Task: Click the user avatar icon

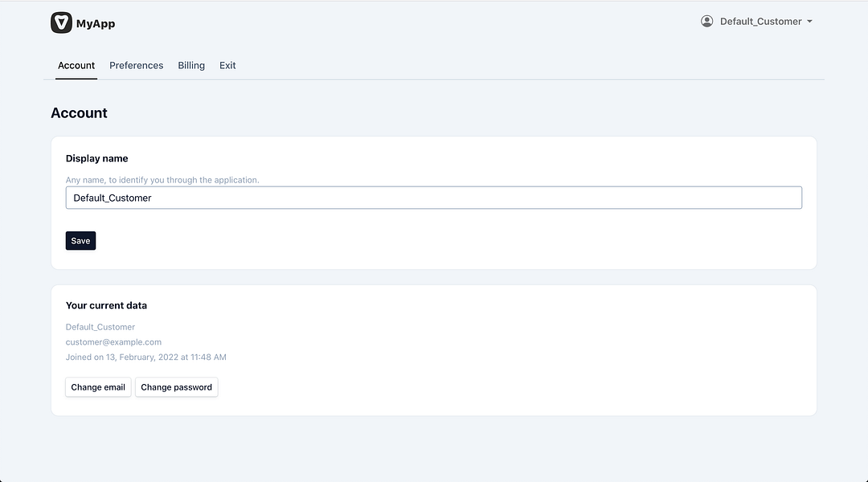Action: (707, 21)
